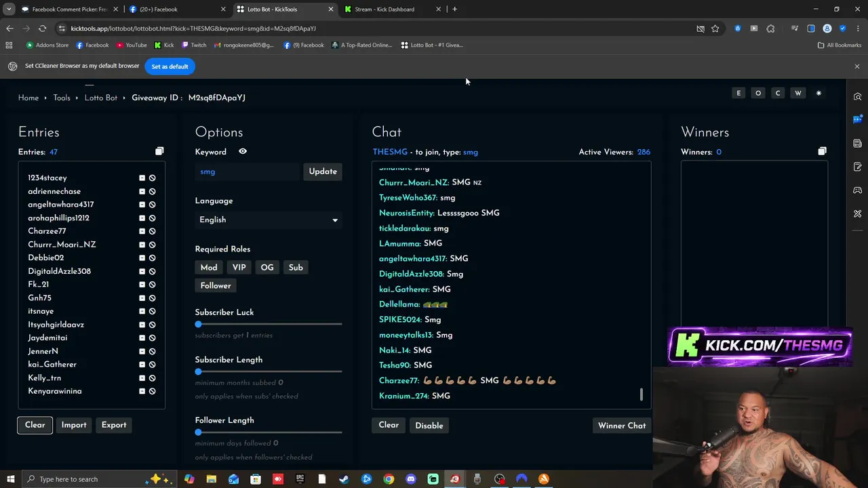Click the Windows taskbar search box
Screen dimensions: 868x488
point(98,479)
